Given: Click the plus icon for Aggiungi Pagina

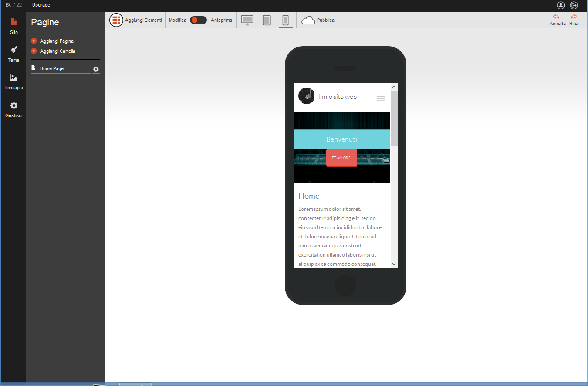Looking at the screenshot, I should 34,41.
